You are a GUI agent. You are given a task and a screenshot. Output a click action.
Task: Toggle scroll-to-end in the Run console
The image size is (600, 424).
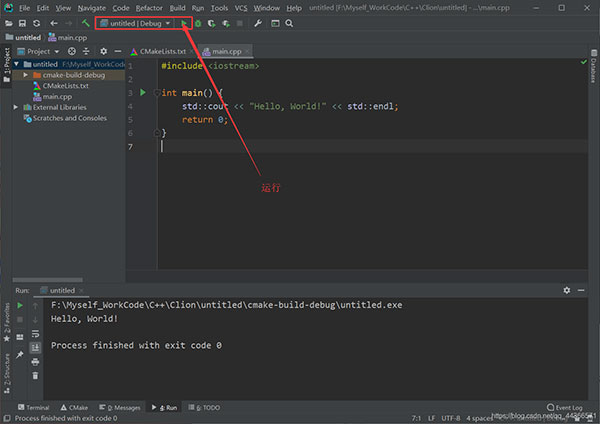click(35, 347)
